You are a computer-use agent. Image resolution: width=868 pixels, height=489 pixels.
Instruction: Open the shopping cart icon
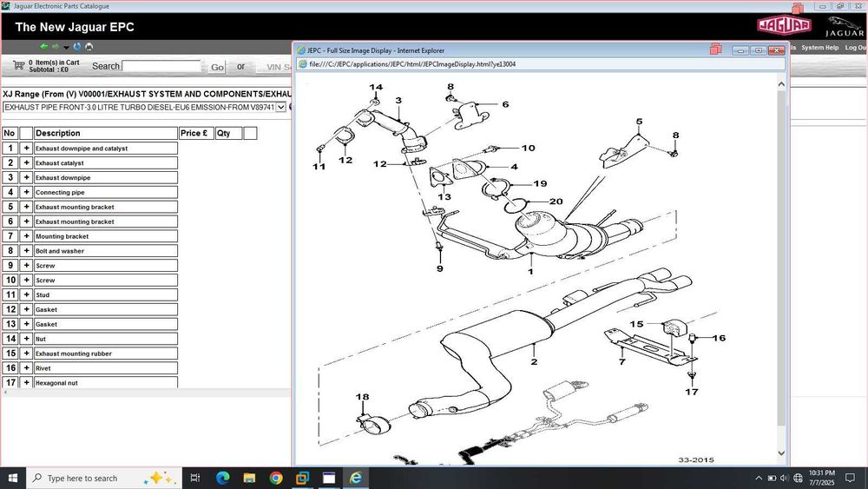(x=18, y=65)
